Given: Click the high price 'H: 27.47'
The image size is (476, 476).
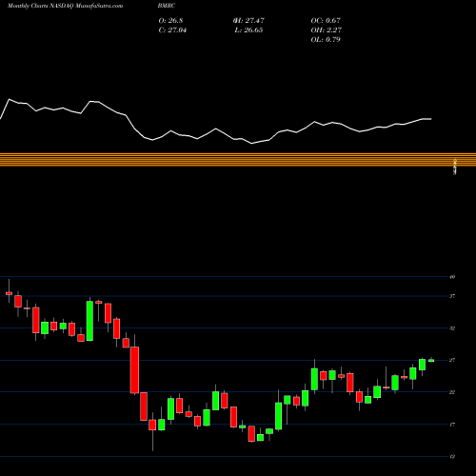Looking at the screenshot, I should [248, 21].
